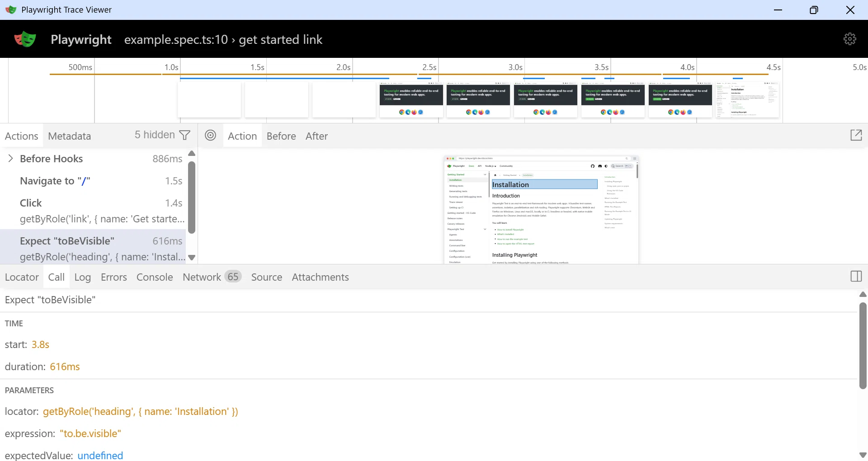This screenshot has height=461, width=868.
Task: Activate the pick locator target icon
Action: coord(211,135)
